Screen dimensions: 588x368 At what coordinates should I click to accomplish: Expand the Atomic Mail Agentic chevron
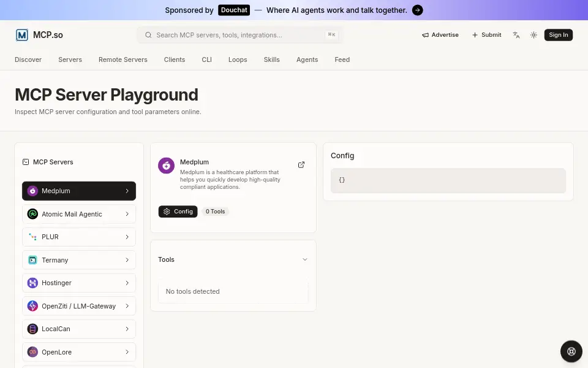(127, 214)
